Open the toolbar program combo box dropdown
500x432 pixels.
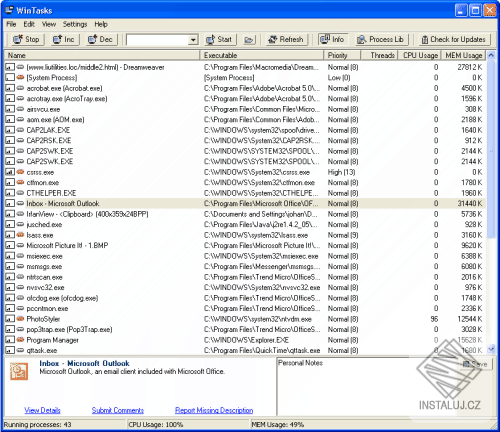click(x=193, y=40)
